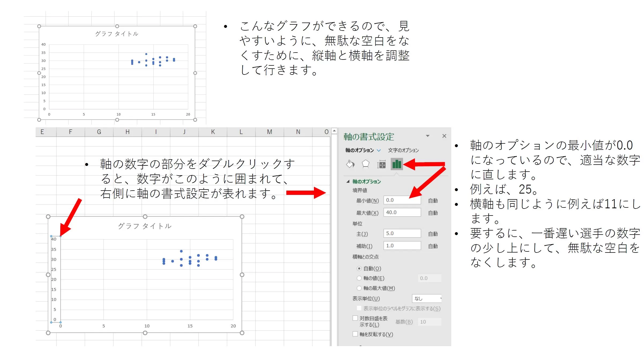Click the 最大値 40.0 input field
The height and width of the screenshot is (360, 644).
[402, 212]
